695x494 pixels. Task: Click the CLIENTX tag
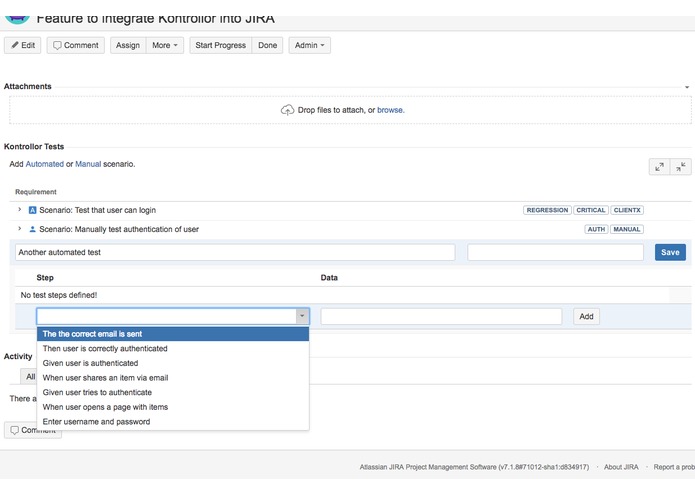(x=627, y=210)
